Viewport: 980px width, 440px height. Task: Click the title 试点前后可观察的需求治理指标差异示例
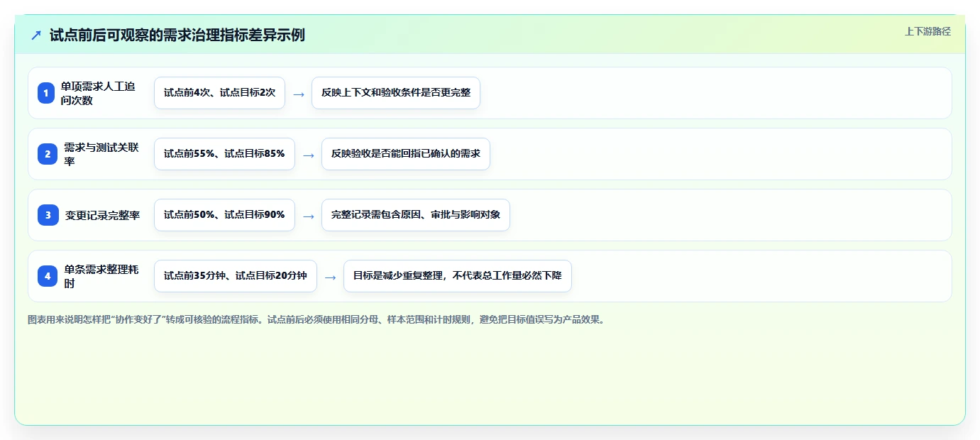[x=177, y=35]
